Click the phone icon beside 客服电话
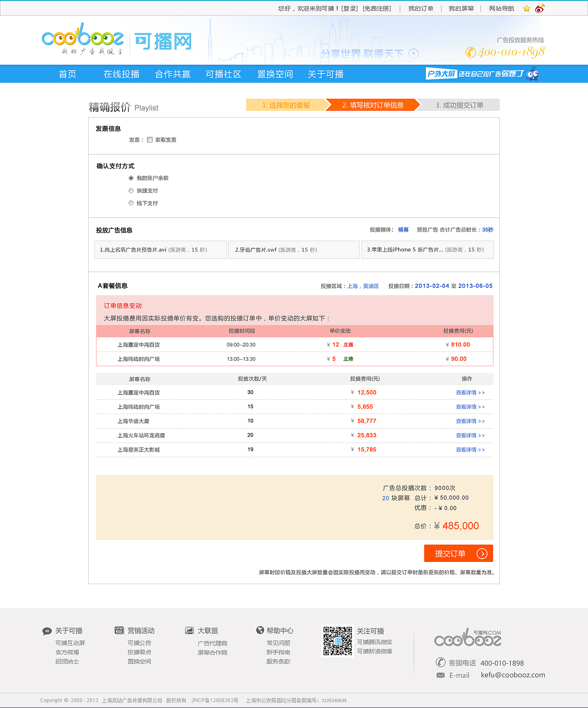Image resolution: width=588 pixels, height=708 pixels. pyautogui.click(x=441, y=663)
